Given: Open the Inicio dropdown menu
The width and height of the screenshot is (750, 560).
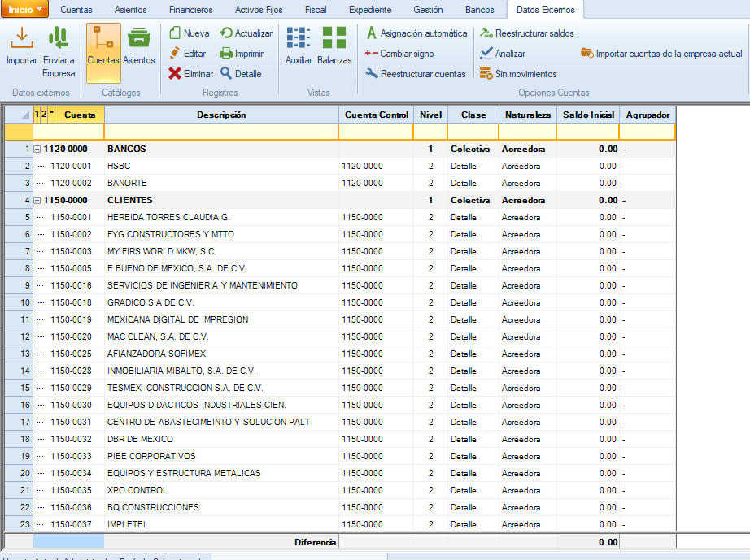Looking at the screenshot, I should 25,10.
